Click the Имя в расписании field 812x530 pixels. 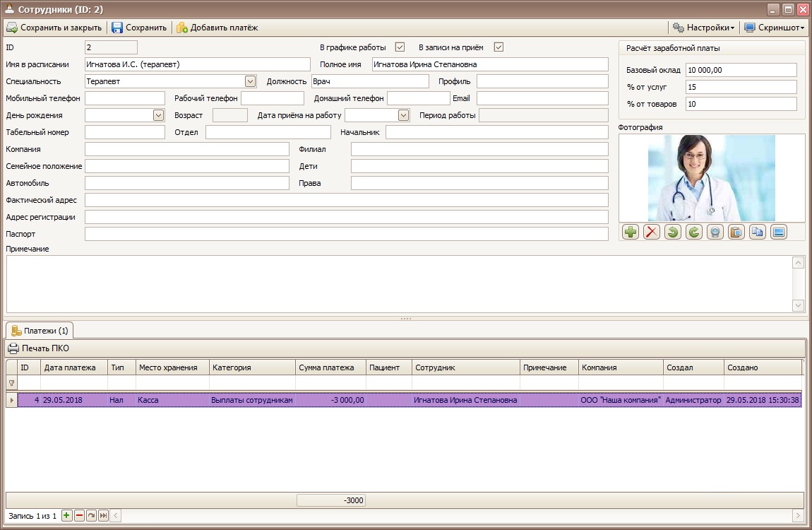pyautogui.click(x=197, y=64)
